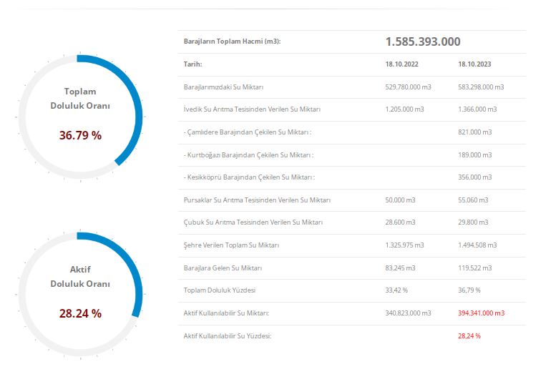Click the red 28,24 % table value
This screenshot has height=392, width=556.
click(469, 335)
